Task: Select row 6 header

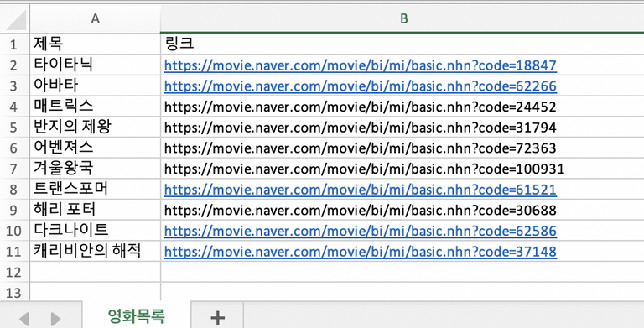Action: pos(14,148)
